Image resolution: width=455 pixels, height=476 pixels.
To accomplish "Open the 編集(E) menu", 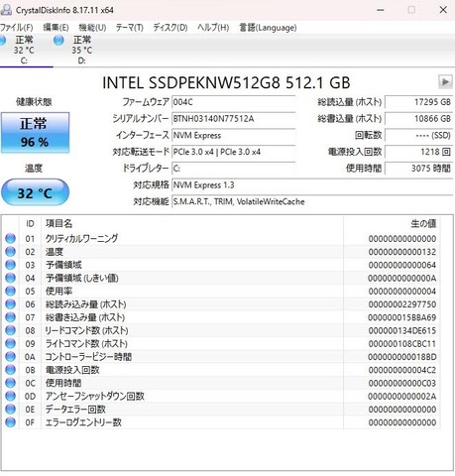I will pos(56,28).
